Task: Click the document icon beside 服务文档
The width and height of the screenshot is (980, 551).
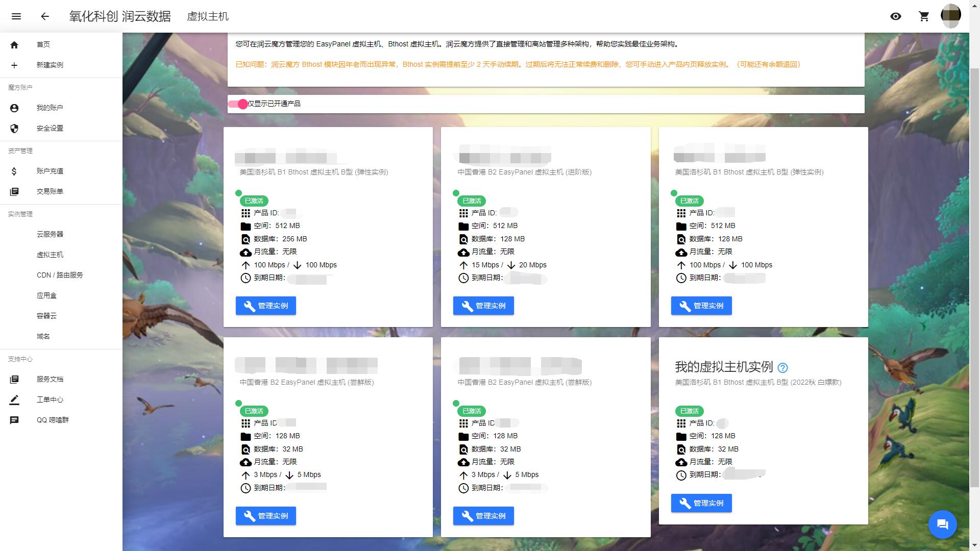Action: (14, 380)
